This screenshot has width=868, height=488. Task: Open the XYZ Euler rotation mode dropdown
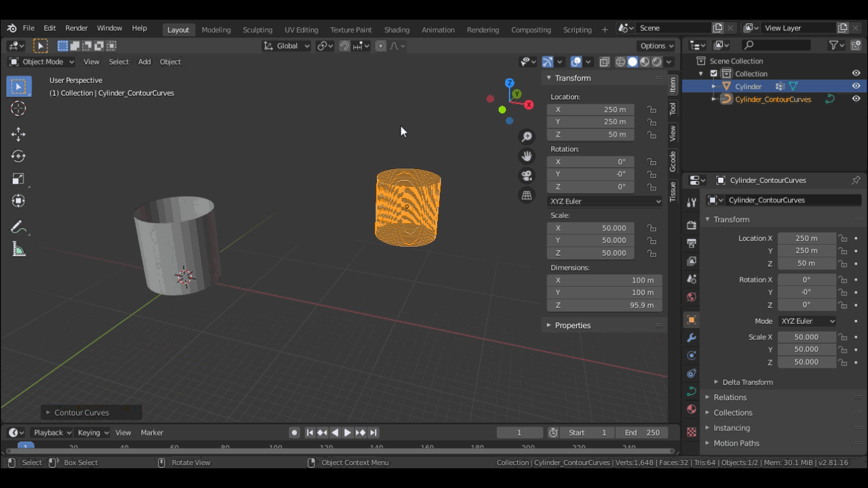(604, 201)
